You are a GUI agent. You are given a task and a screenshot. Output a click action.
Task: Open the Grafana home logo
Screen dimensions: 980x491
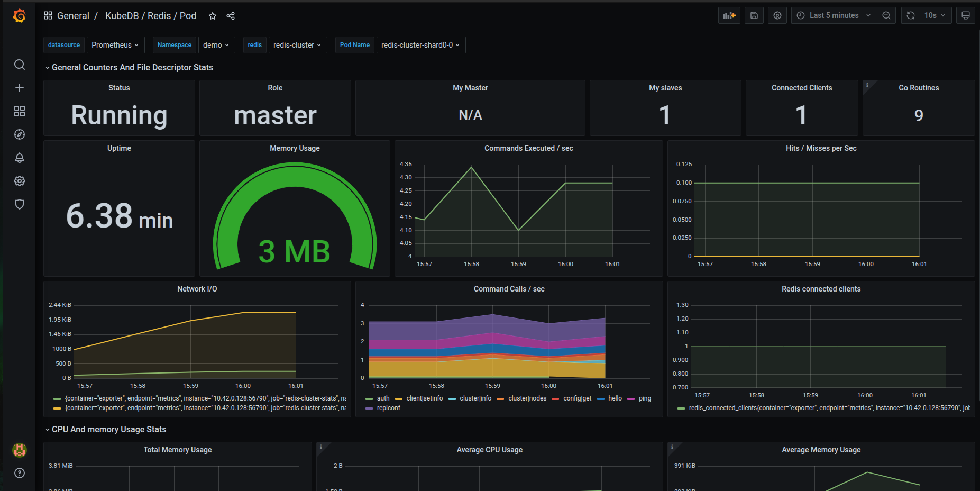[20, 16]
